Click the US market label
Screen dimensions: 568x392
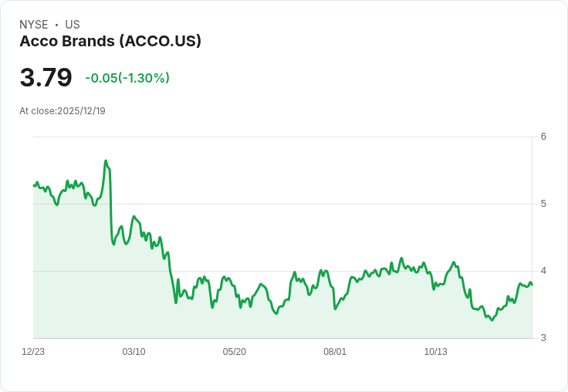73,25
